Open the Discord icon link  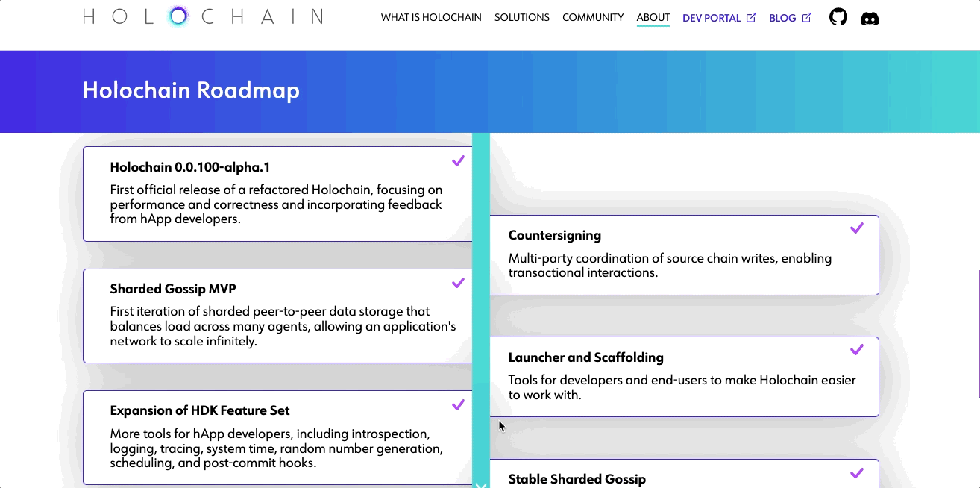click(870, 18)
